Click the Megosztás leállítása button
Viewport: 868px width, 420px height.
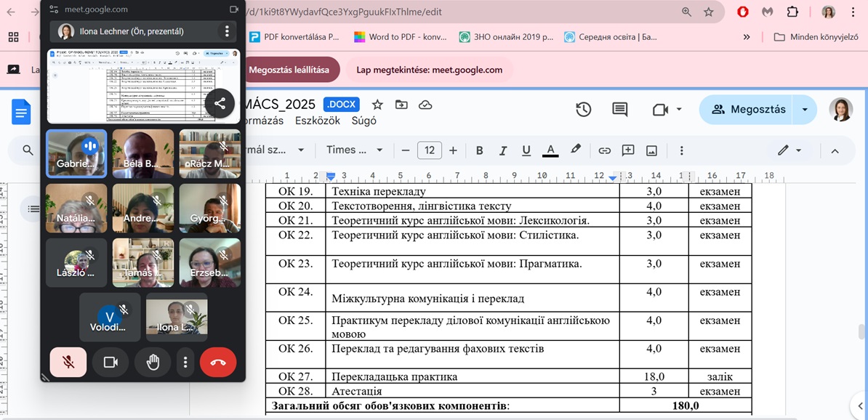(289, 70)
